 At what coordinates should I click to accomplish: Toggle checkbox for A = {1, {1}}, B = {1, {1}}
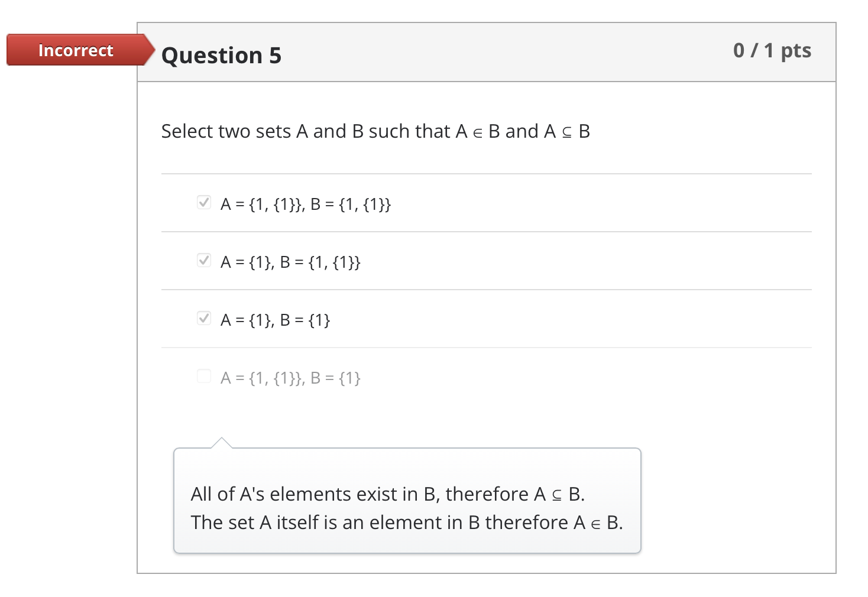(x=204, y=202)
